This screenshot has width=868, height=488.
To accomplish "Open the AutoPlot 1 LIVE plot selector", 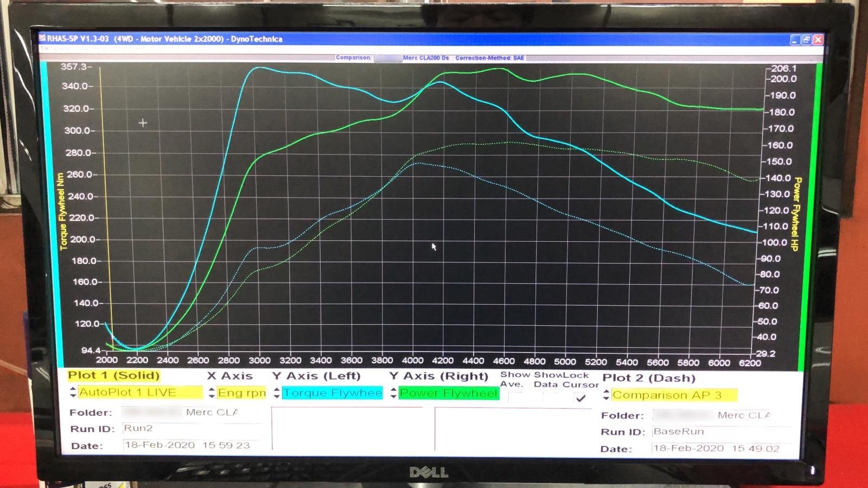I will tap(140, 392).
